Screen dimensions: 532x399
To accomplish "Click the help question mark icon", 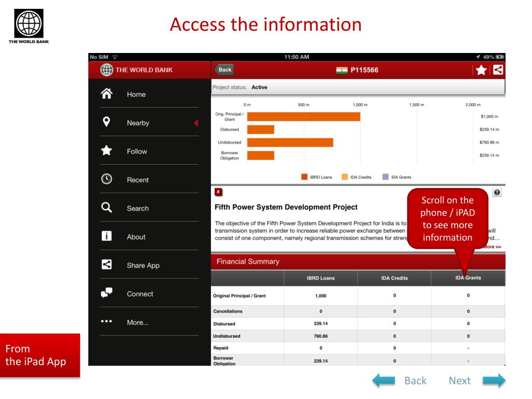I will pyautogui.click(x=497, y=192).
